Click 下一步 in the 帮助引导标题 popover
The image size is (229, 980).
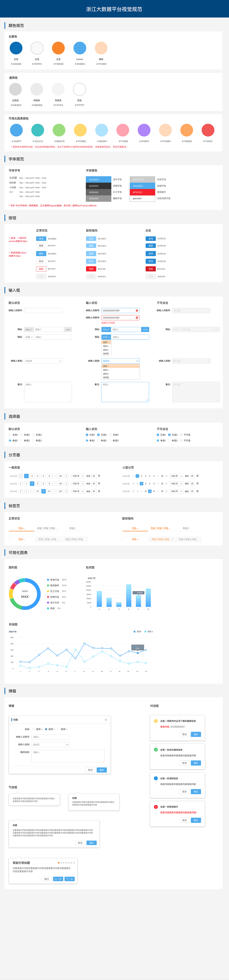point(70,879)
